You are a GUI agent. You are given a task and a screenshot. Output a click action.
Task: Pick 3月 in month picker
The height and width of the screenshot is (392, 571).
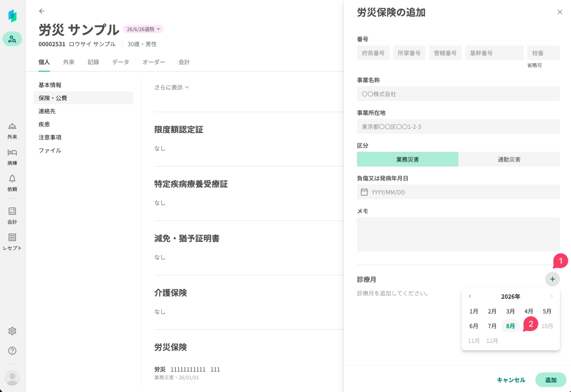(510, 311)
